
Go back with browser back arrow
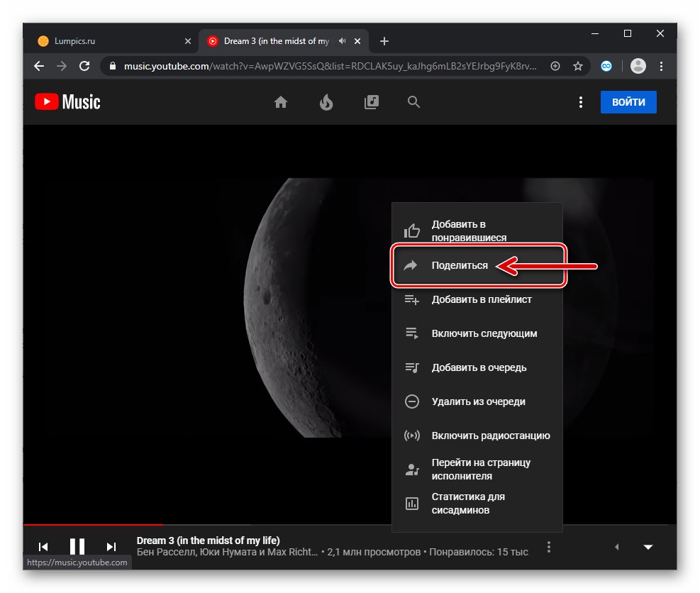39,66
